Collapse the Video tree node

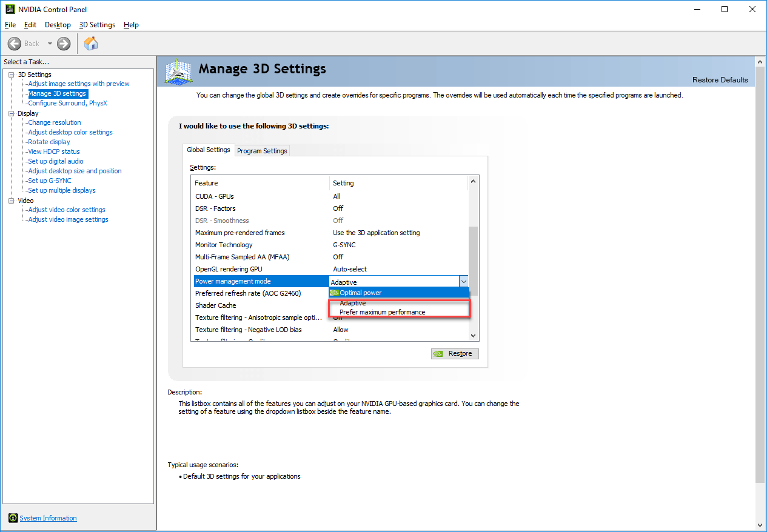11,201
